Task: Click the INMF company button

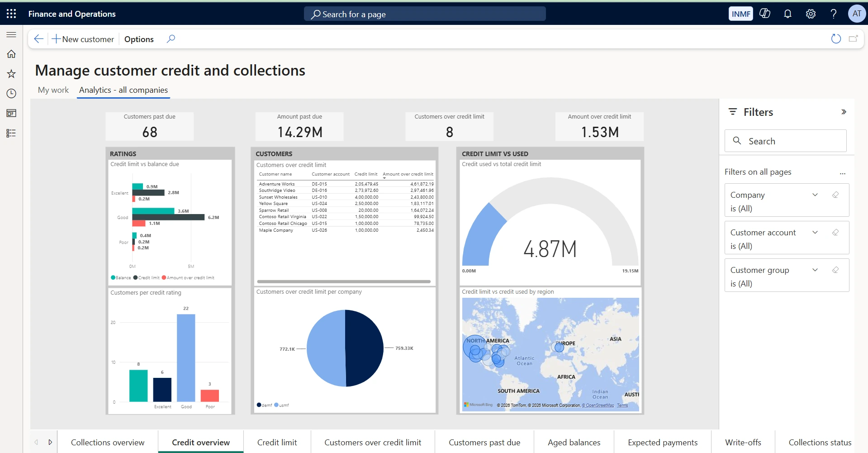Action: point(741,14)
